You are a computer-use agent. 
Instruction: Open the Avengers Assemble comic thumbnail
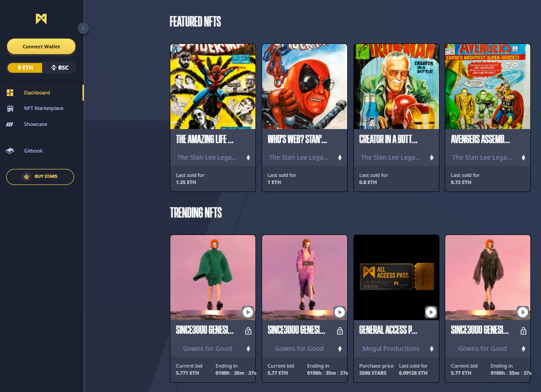(488, 86)
